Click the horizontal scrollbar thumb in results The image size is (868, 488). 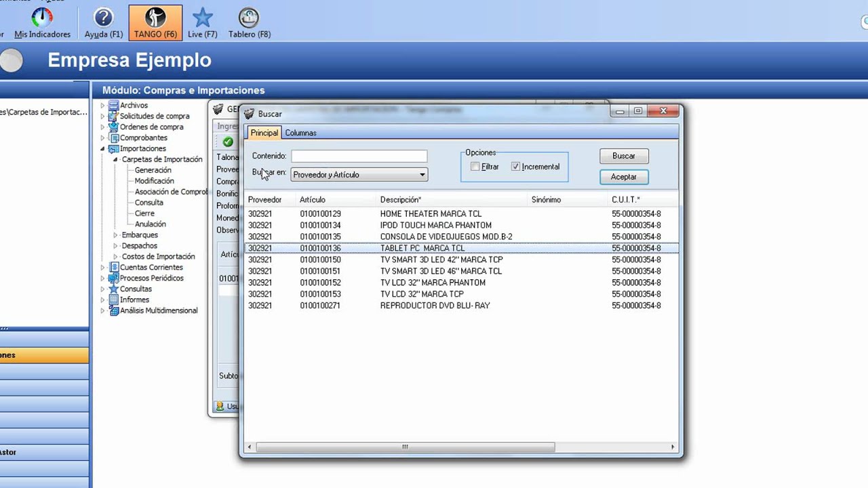pyautogui.click(x=405, y=447)
